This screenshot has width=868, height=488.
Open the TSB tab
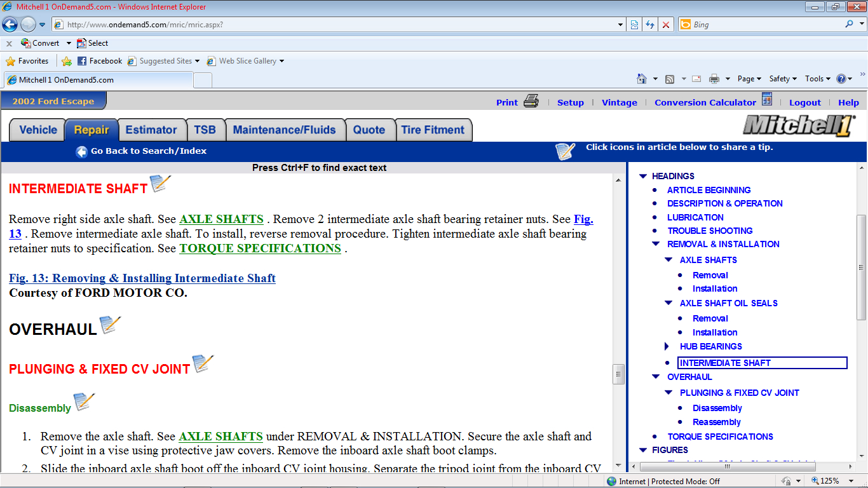pyautogui.click(x=205, y=130)
